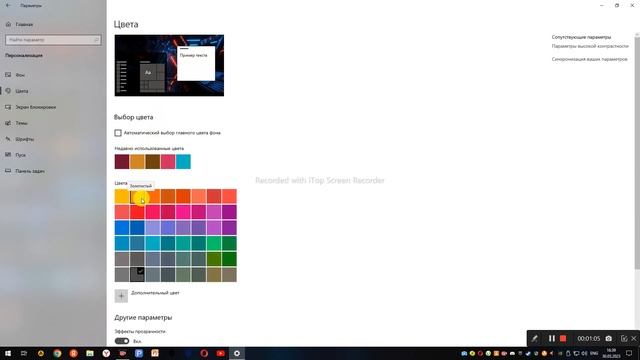640x360 pixels.
Task: Go back with the arrow in Параметры
Action: tap(8, 6)
